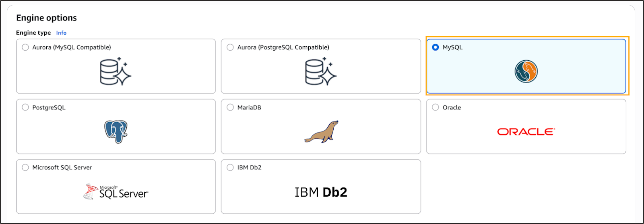This screenshot has height=224, width=644.
Task: Click the red Oracle logo
Action: (x=526, y=132)
